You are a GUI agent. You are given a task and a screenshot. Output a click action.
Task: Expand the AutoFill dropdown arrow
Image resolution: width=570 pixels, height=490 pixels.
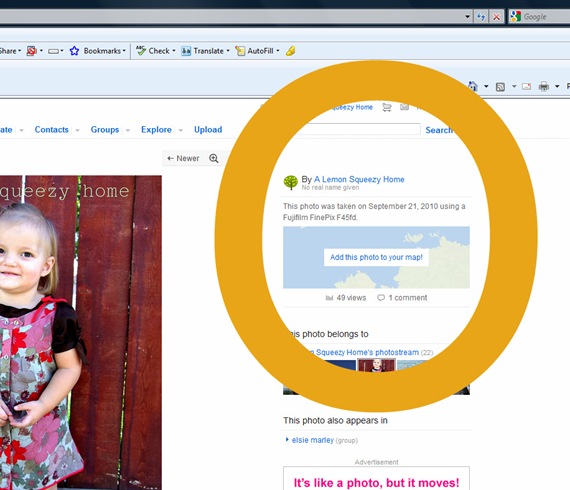(x=278, y=51)
